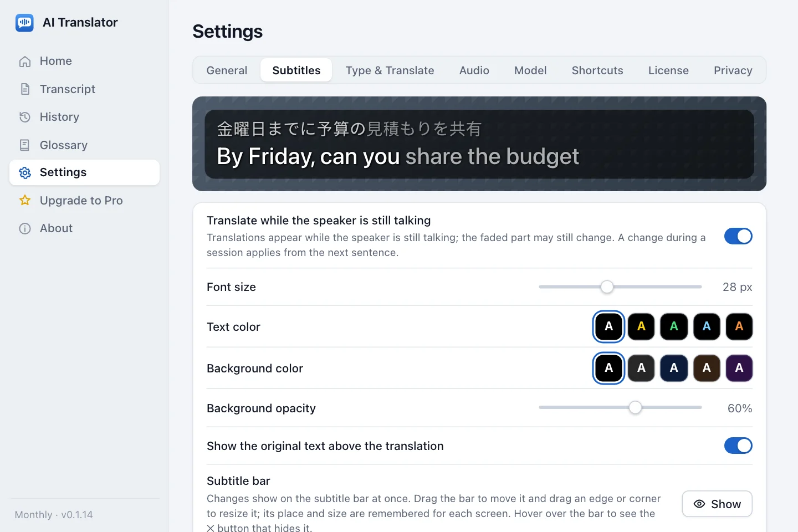This screenshot has width=798, height=532.
Task: Select the purple background color swatch
Action: [739, 368]
